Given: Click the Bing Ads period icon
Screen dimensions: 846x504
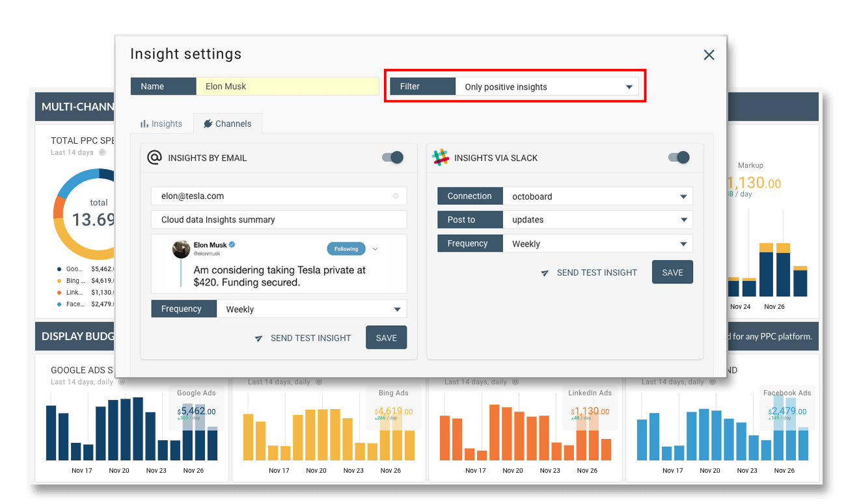Looking at the screenshot, I should coord(318,382).
